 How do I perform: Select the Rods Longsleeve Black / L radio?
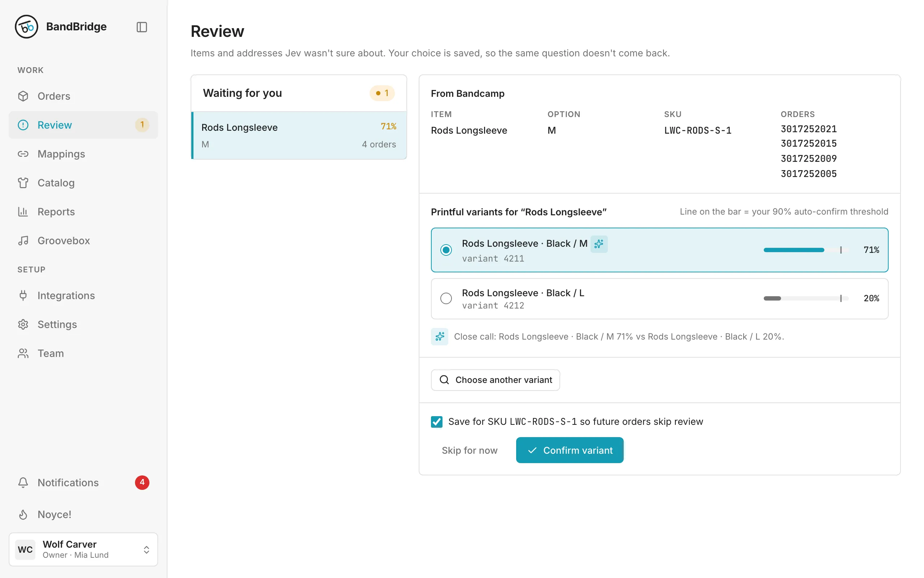(446, 298)
